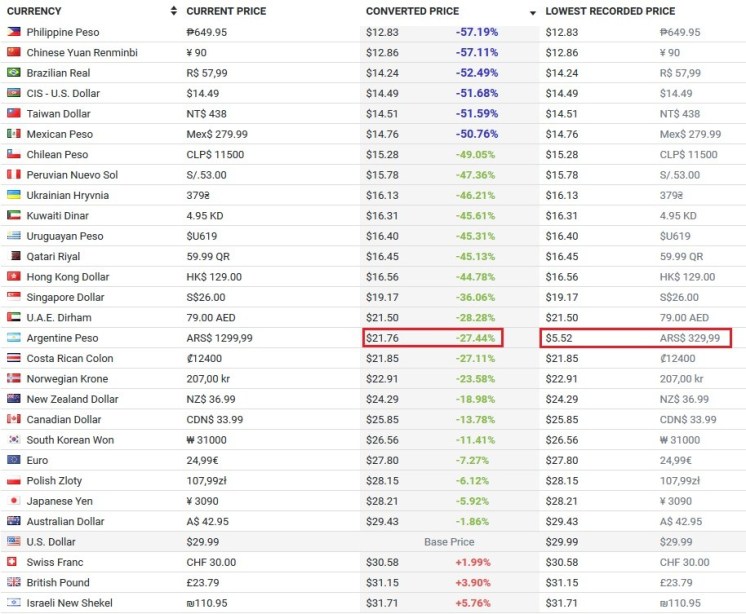Screen dimensions: 746x614
Task: Click the Mexican Peso flag icon
Action: pos(14,134)
